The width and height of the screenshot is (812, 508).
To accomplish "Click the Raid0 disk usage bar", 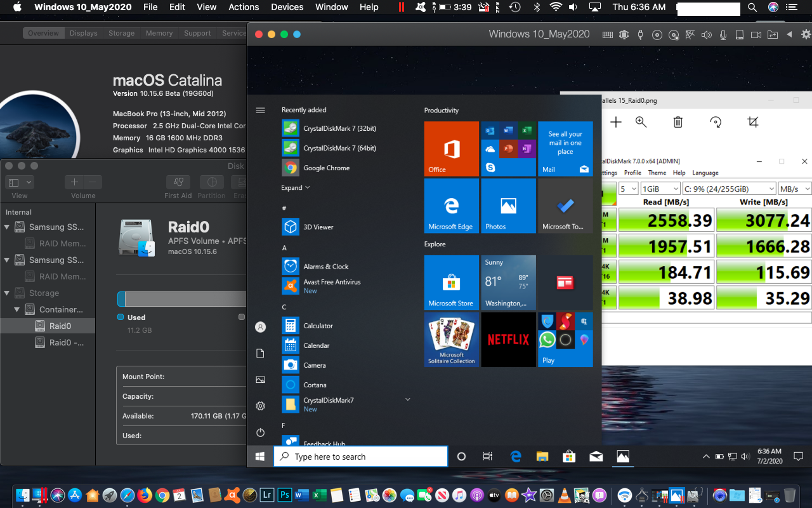I will (x=181, y=300).
